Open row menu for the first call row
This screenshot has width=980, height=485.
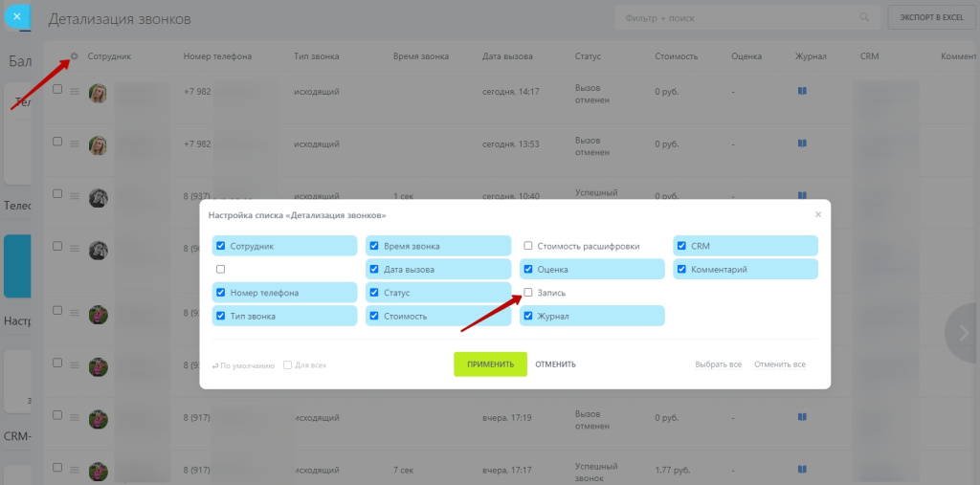[x=74, y=90]
